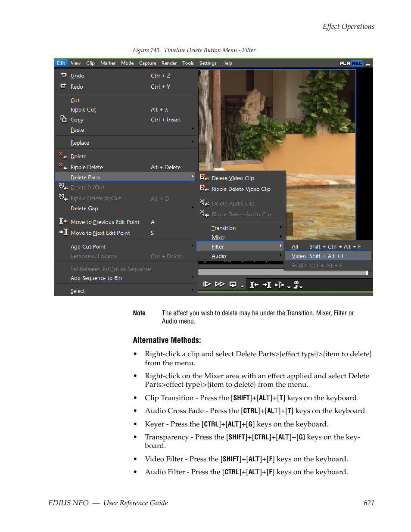
Task: Open the Tools menu
Action: click(188, 63)
